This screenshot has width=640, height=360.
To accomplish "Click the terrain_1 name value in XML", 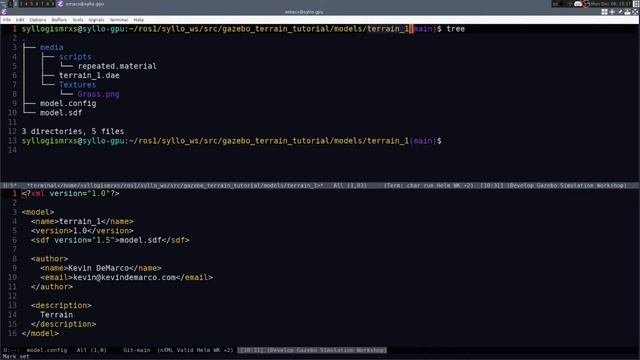I will tap(80, 222).
